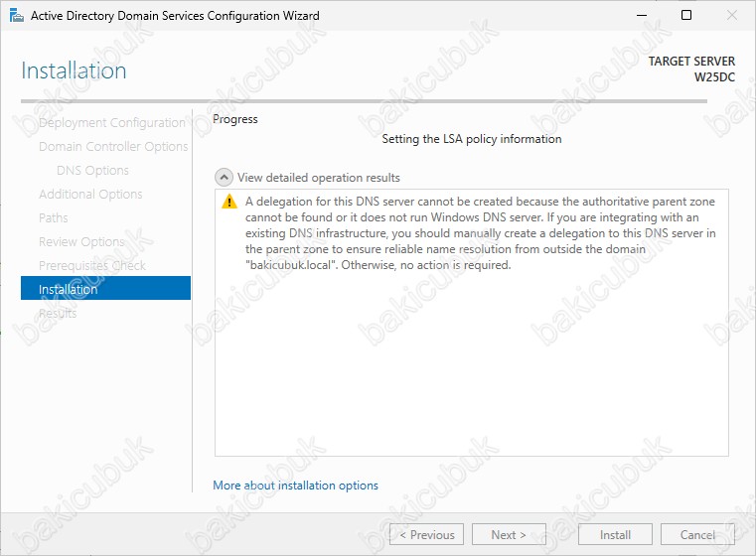Click the Previous button
Image resolution: width=756 pixels, height=556 pixels.
427,534
